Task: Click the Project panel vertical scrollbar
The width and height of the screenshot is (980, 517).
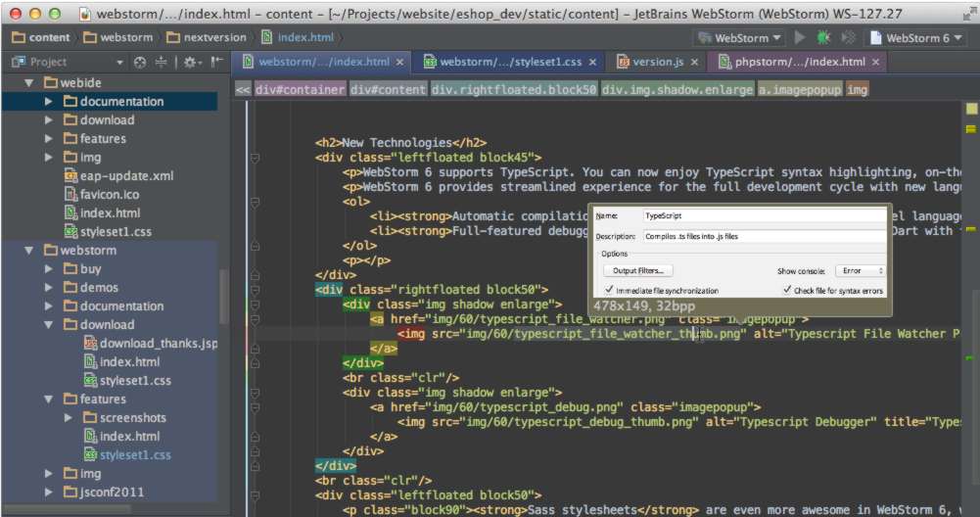Action: [x=222, y=297]
